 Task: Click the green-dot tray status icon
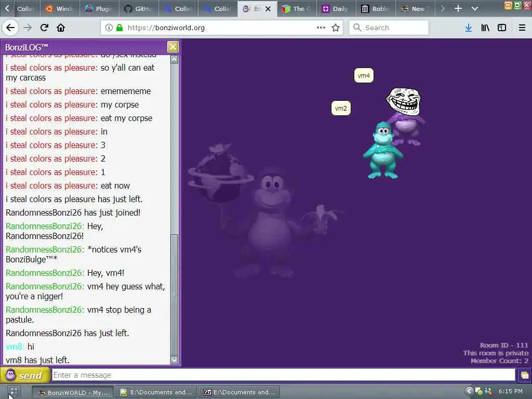pyautogui.click(x=478, y=391)
